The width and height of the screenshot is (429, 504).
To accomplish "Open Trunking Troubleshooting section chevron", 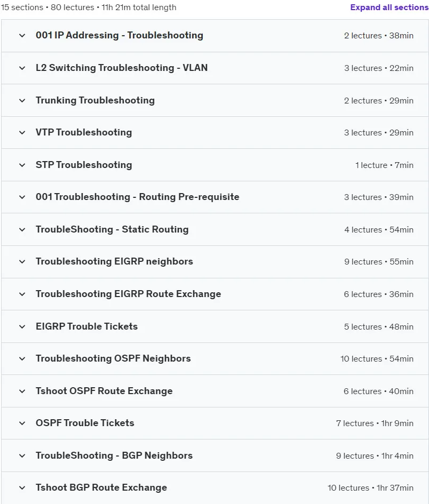I will click(x=22, y=100).
